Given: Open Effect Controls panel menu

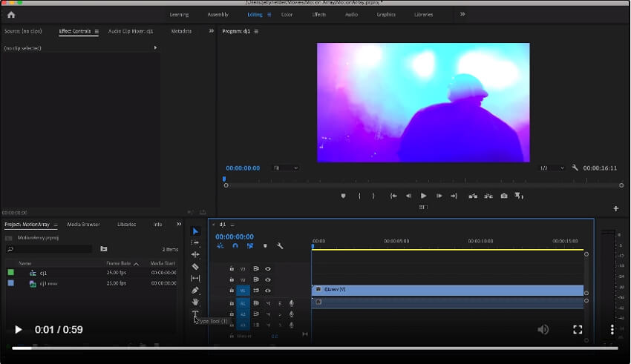Looking at the screenshot, I should click(x=97, y=31).
